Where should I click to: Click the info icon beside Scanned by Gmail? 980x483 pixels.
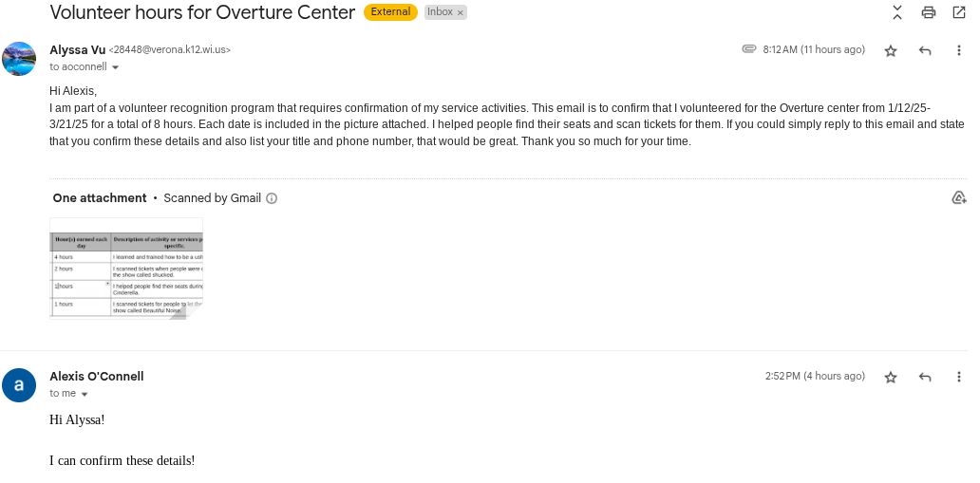tap(272, 198)
